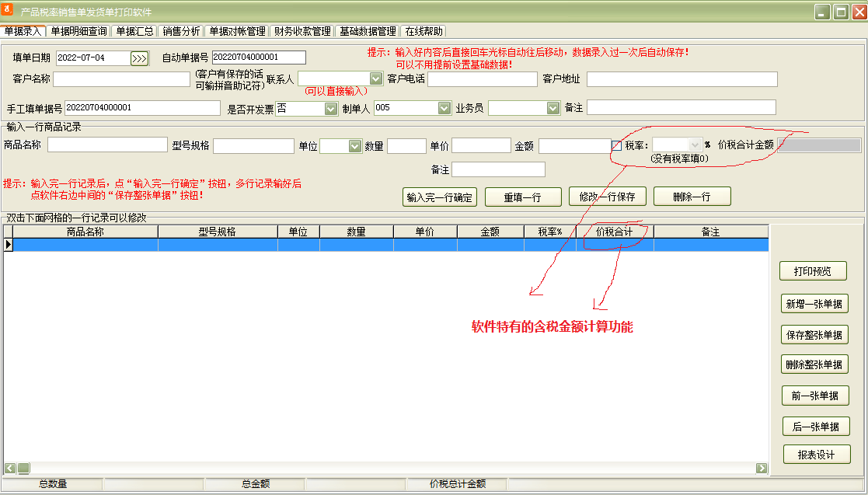Click the 手工填单据号 field
This screenshot has width=868, height=495.
click(142, 108)
